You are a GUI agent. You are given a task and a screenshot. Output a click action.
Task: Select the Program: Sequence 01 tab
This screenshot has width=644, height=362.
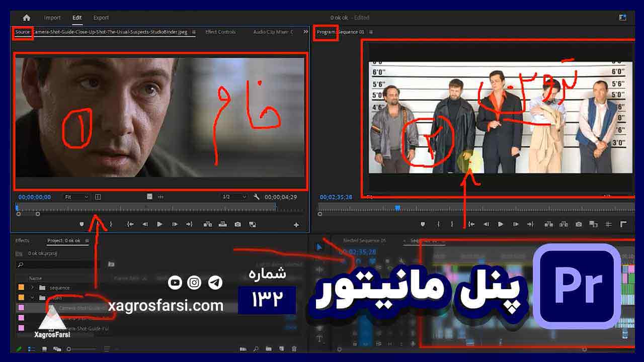340,32
